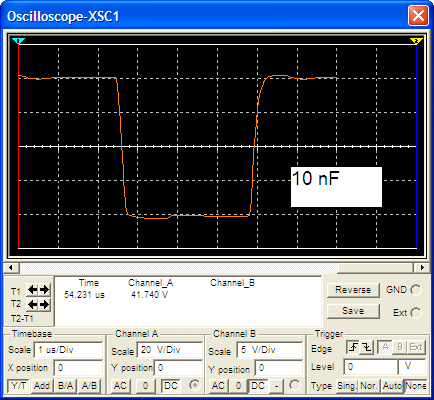Screen dimensions: 434x400
Task: Click Channel B radio indicator
Action: [x=295, y=385]
